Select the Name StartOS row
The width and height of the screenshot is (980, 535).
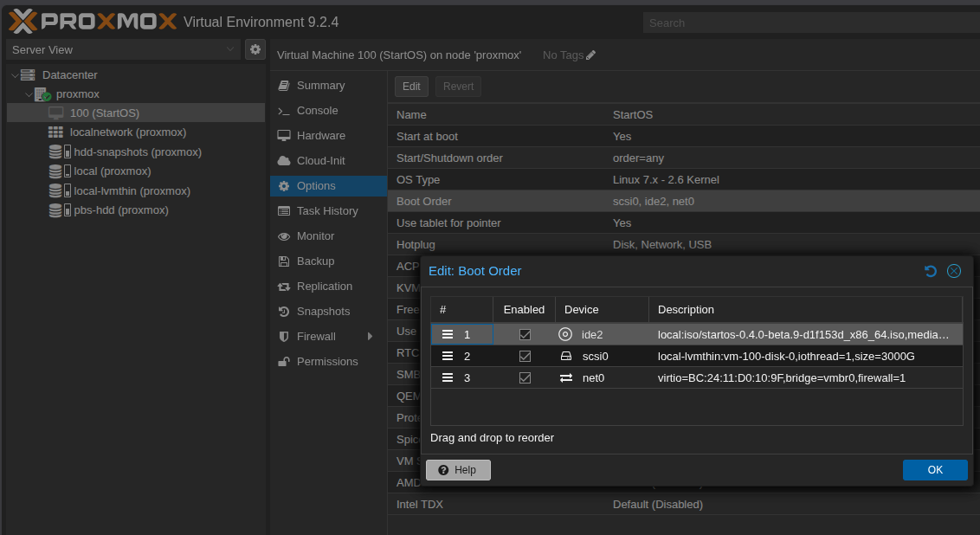point(684,115)
